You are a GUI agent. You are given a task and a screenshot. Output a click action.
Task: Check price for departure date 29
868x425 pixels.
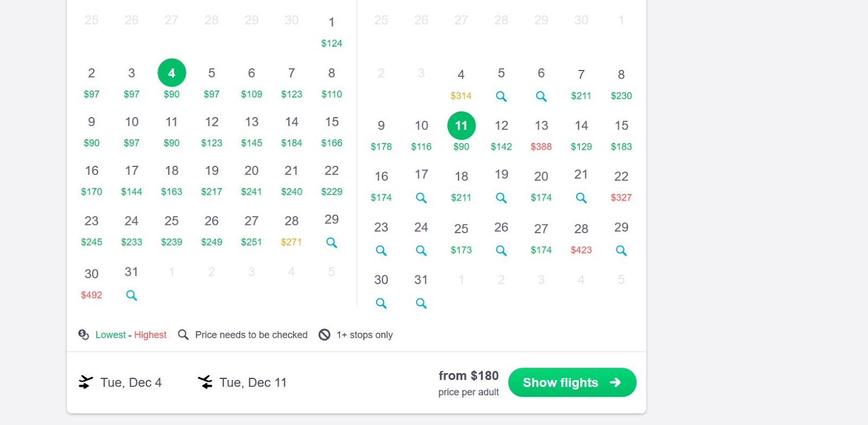click(x=331, y=242)
